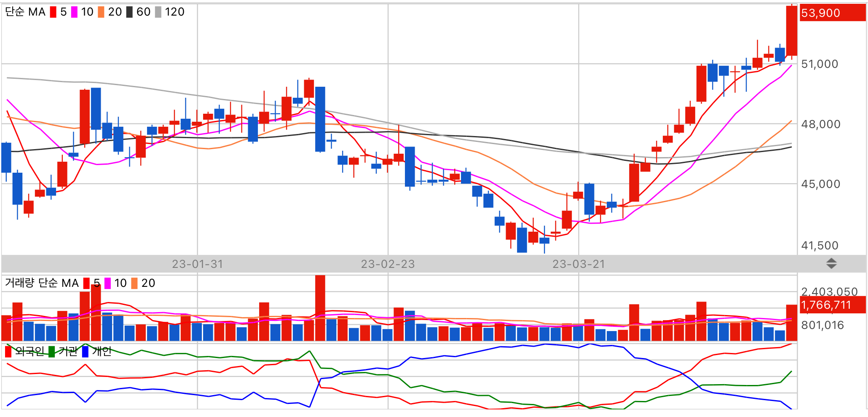Viewport: 868px width, 417px height.
Task: Click the magenta volume 10 MA swatch
Action: (107, 283)
